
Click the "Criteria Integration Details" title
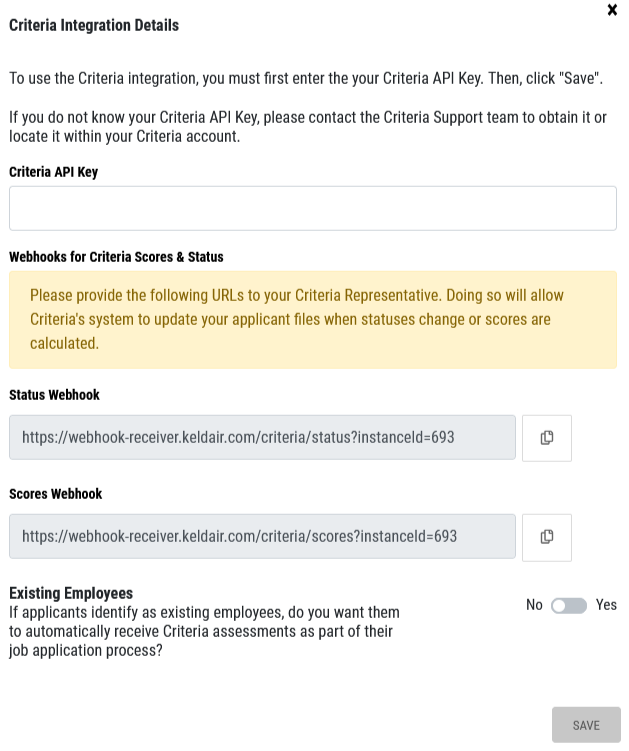pyautogui.click(x=94, y=25)
